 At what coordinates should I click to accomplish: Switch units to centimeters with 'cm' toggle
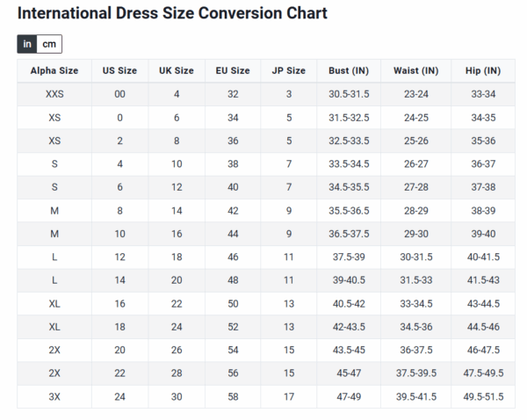coord(49,44)
